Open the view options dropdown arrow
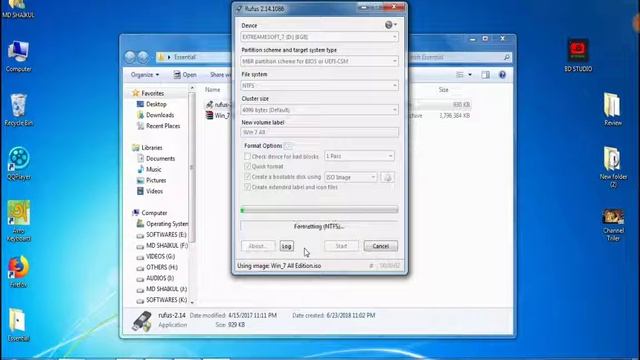The image size is (640, 360). point(470,75)
